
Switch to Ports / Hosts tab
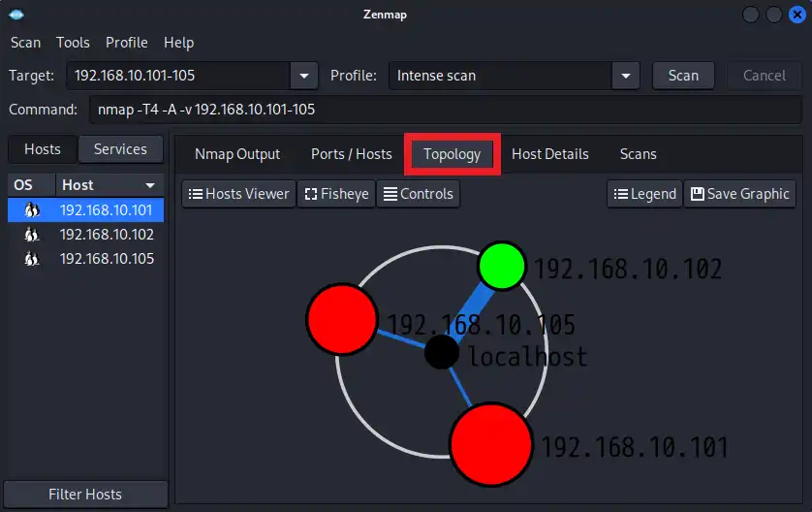[351, 154]
